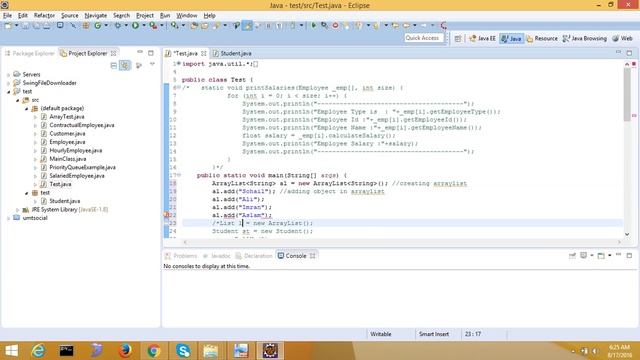
Task: Toggle code folding at line 6 comment
Action: [x=179, y=87]
